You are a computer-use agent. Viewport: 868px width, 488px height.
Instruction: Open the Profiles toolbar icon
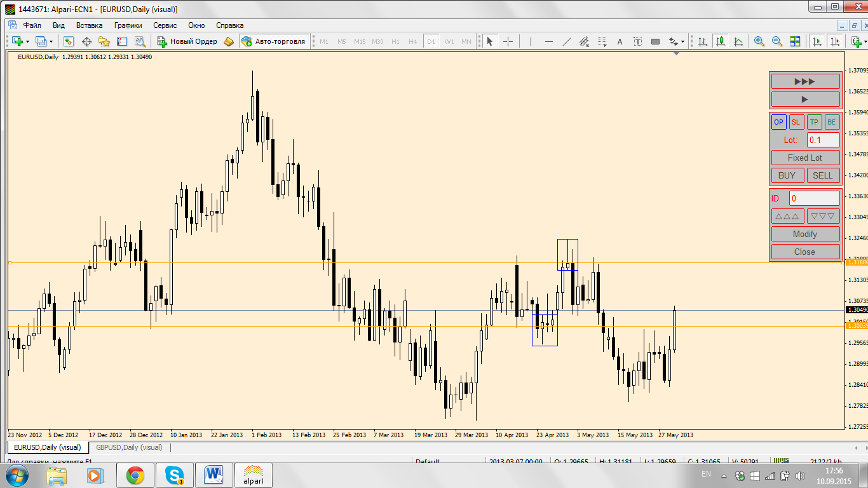point(41,41)
